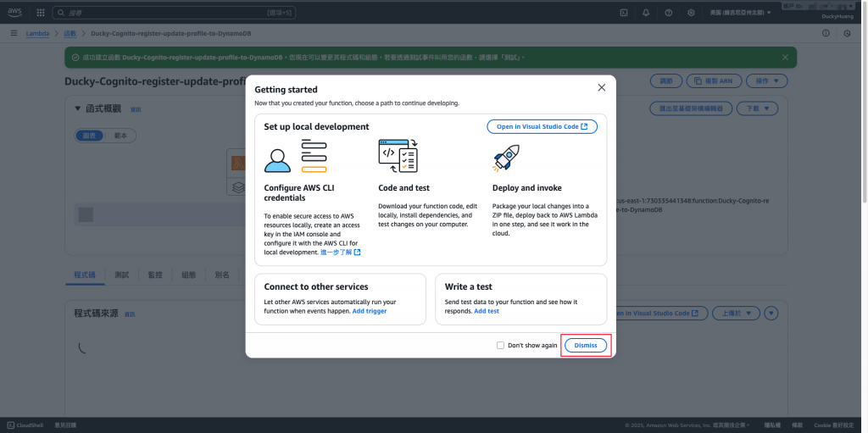The image size is (868, 433).
Task: Click the layers stack icon in diagram
Action: (238, 188)
